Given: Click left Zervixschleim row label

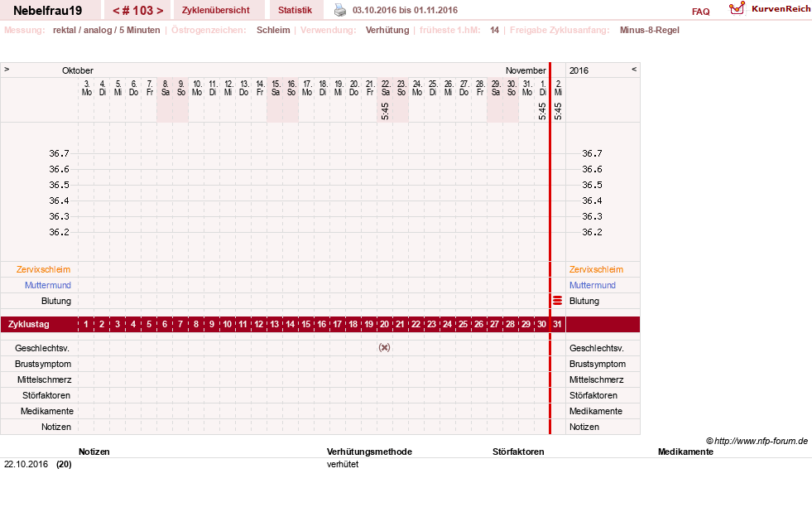Looking at the screenshot, I should [44, 269].
